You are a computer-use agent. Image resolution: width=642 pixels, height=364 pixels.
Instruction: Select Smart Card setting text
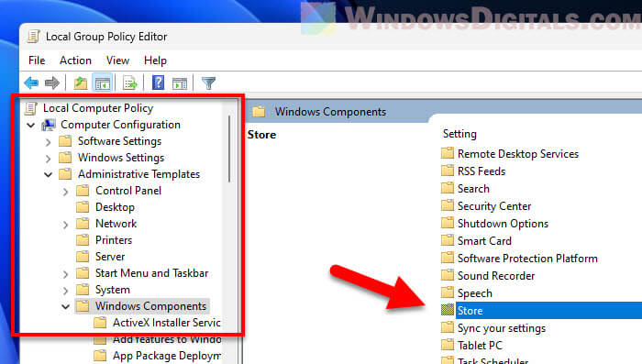pos(484,241)
